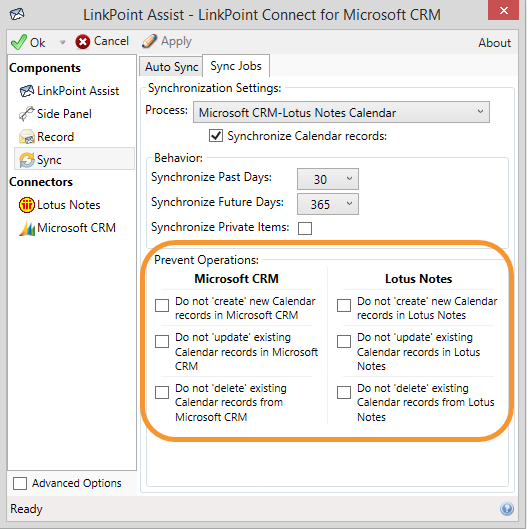This screenshot has height=529, width=528.
Task: Click the Synchronize Past Days label
Action: pos(211,177)
